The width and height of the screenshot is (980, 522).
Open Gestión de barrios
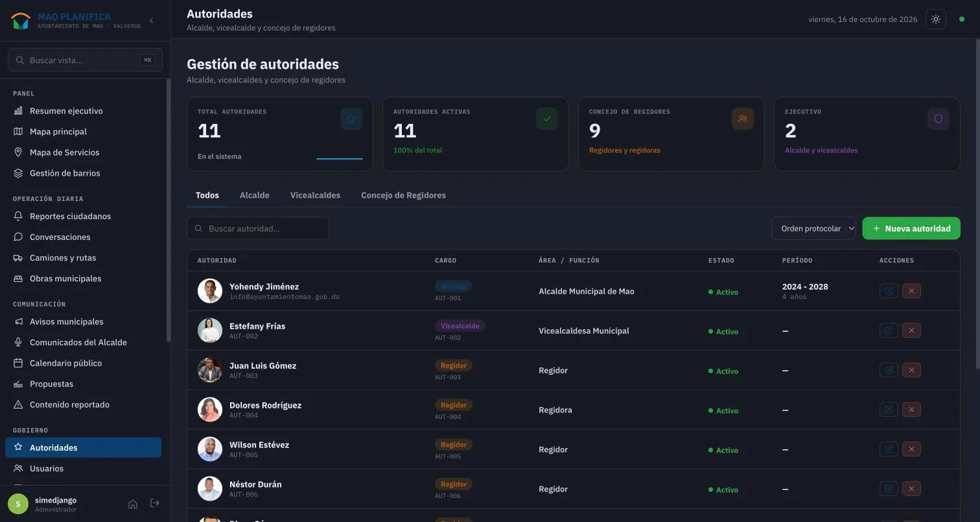[x=83, y=173]
